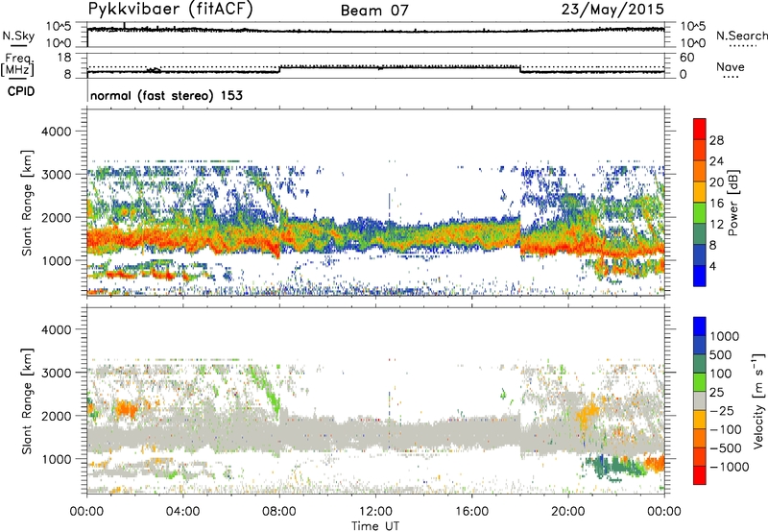Click the "Beam 07" heading
This screenshot has width=768, height=532.
374,11
